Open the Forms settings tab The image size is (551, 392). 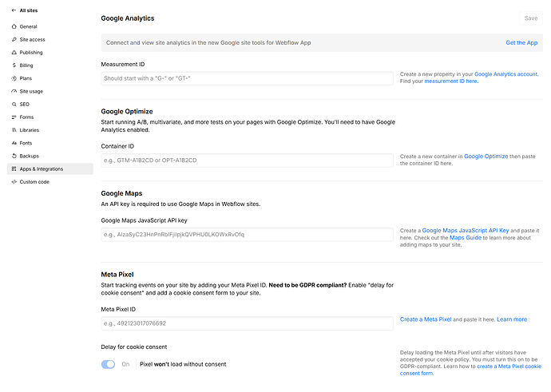[26, 117]
